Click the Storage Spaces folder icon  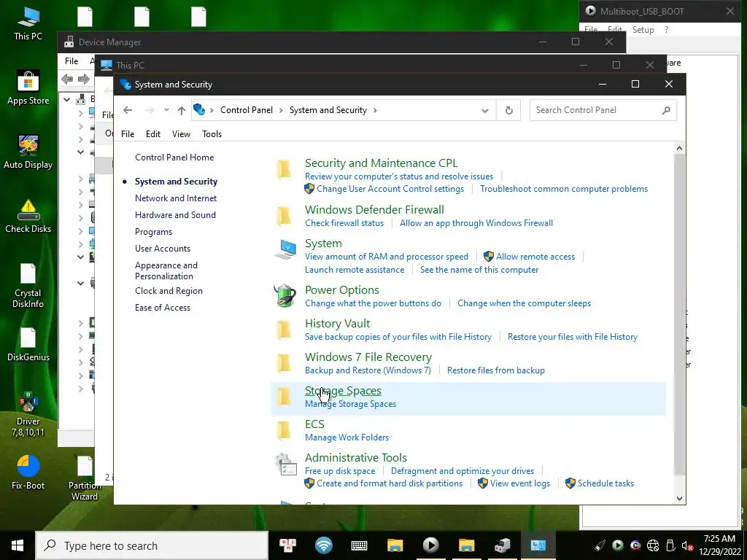point(284,397)
